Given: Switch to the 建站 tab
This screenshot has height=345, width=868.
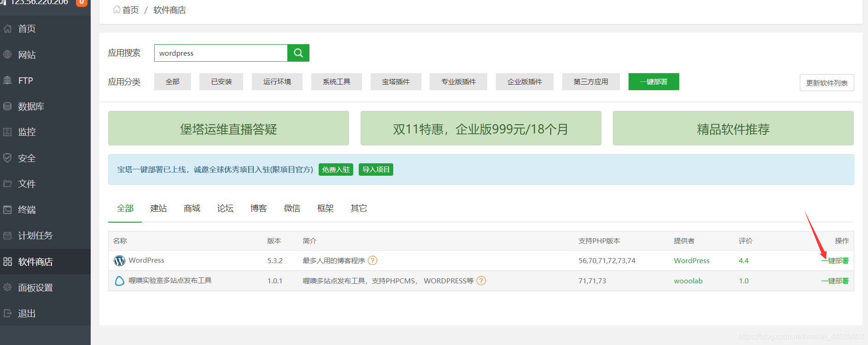Looking at the screenshot, I should point(158,208).
